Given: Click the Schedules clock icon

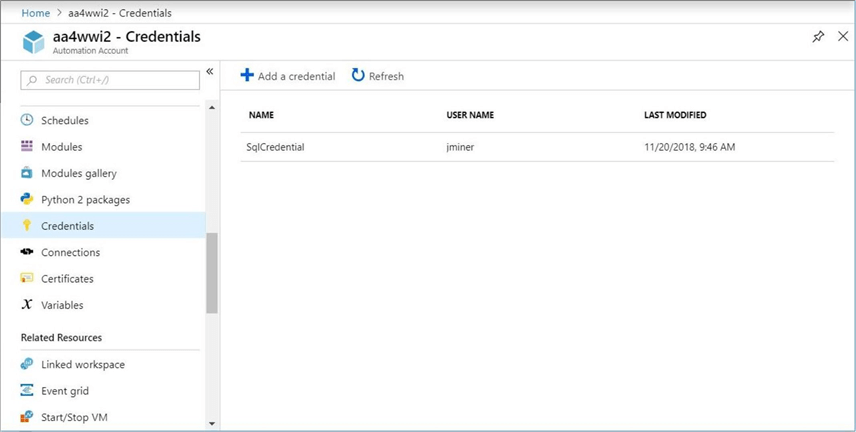Looking at the screenshot, I should (x=27, y=120).
